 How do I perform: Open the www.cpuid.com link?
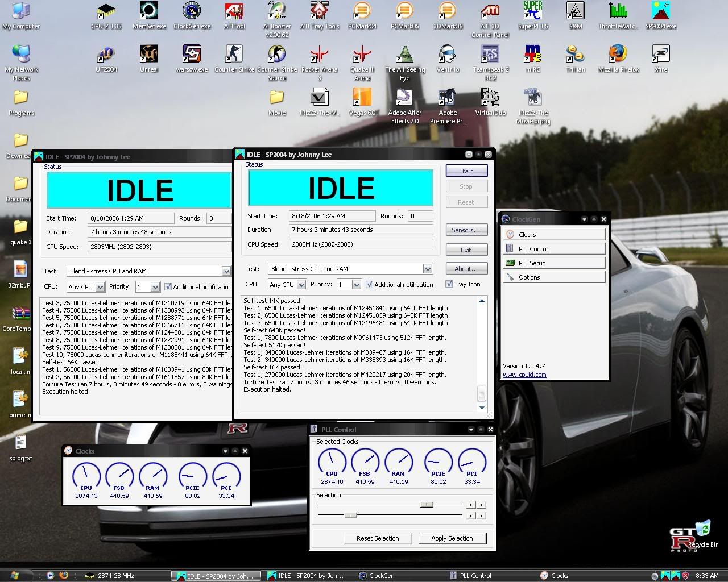[524, 375]
